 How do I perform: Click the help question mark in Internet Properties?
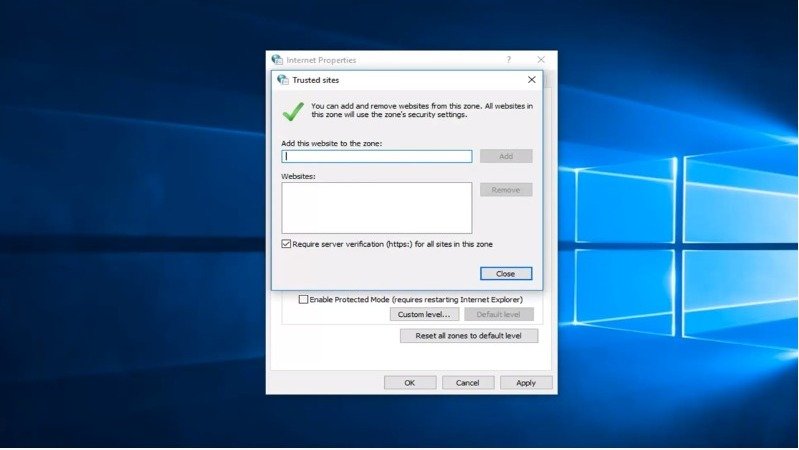click(508, 60)
